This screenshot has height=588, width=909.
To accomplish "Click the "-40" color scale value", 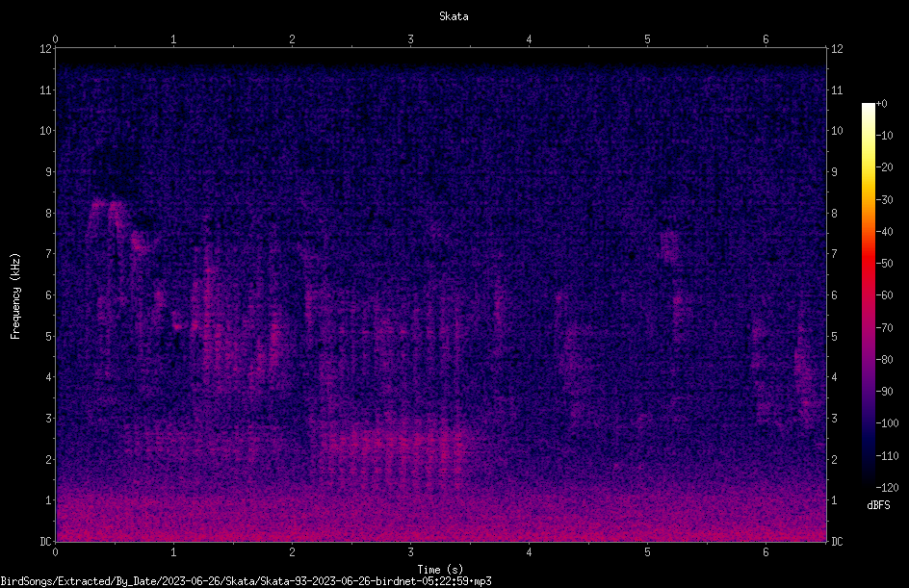I will (x=884, y=232).
